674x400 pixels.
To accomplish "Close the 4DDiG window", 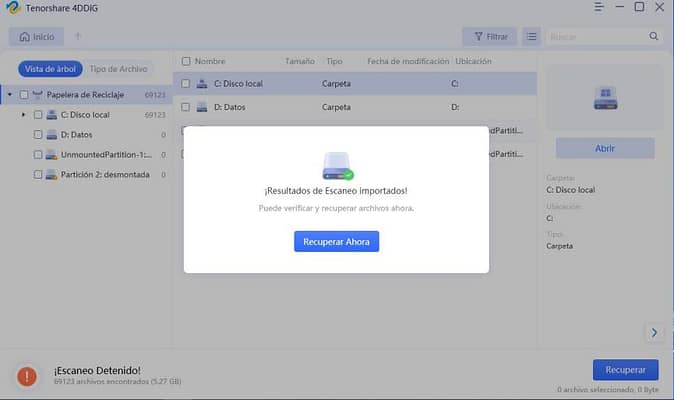I will point(659,7).
